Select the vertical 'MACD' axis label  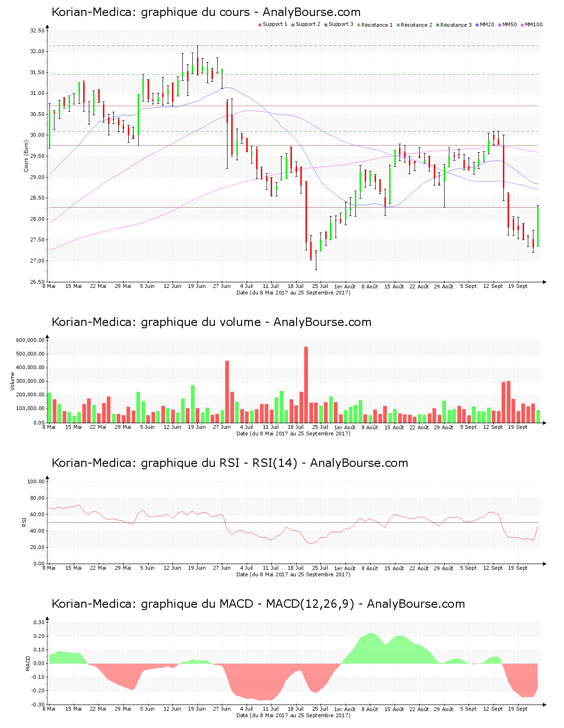[28, 663]
